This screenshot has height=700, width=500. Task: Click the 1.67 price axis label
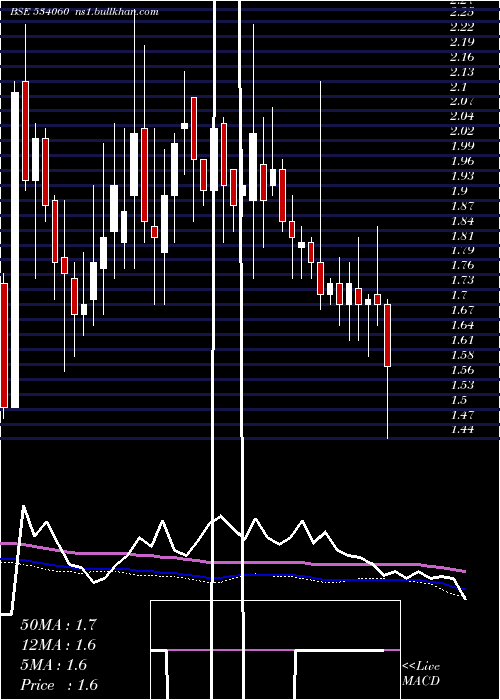coord(462,310)
